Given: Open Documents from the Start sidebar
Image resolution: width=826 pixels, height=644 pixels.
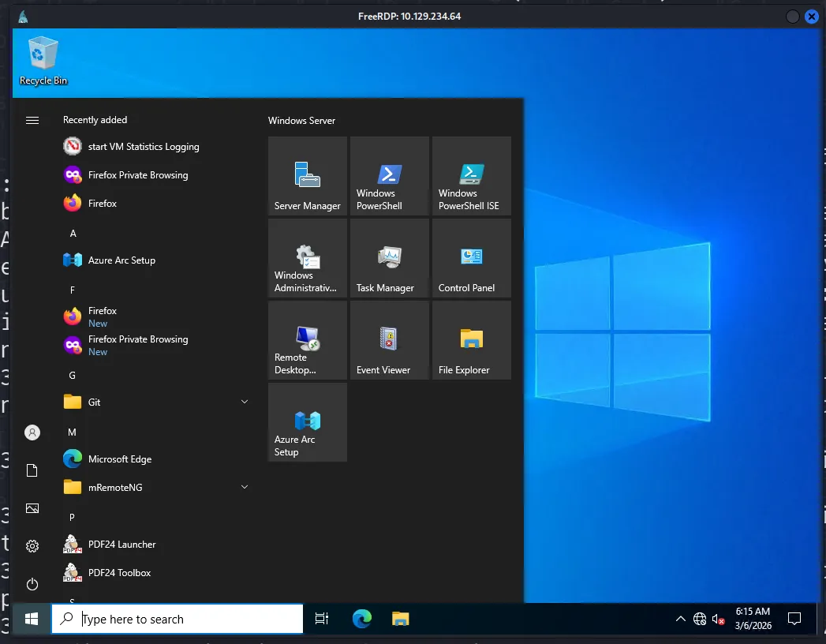Looking at the screenshot, I should click(32, 470).
